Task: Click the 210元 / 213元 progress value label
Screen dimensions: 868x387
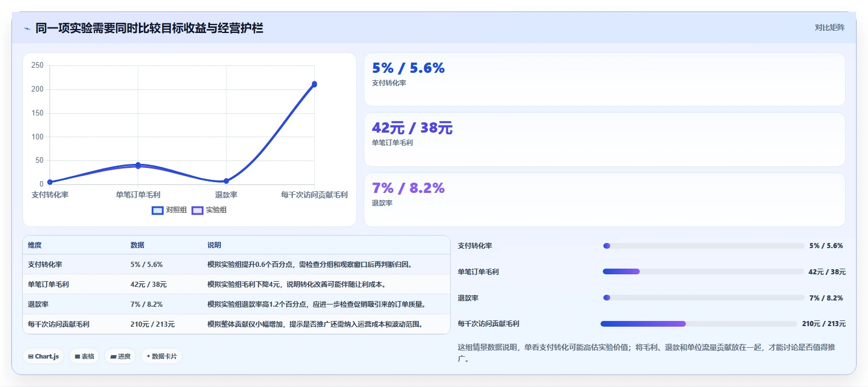Action: pos(824,324)
